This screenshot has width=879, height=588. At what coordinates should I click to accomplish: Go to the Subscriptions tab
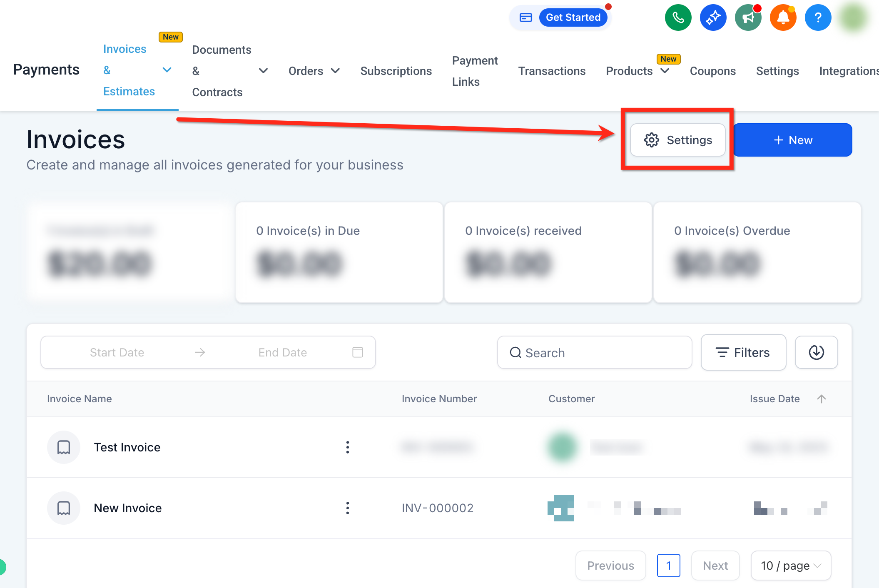396,71
